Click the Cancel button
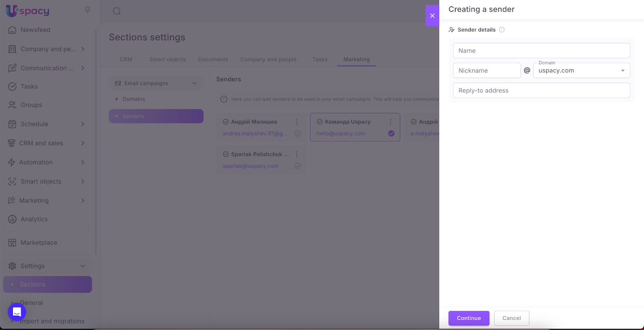Screen dimensions: 644x330 click(511, 318)
